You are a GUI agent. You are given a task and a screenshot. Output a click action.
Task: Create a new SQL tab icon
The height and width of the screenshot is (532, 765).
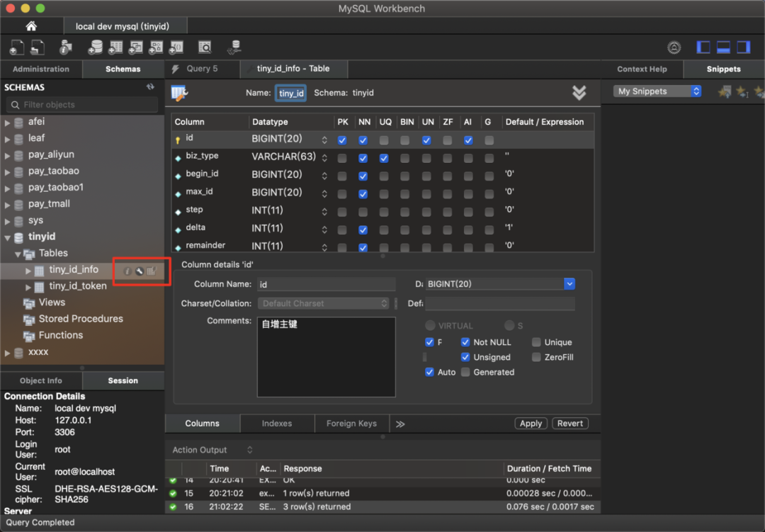16,47
